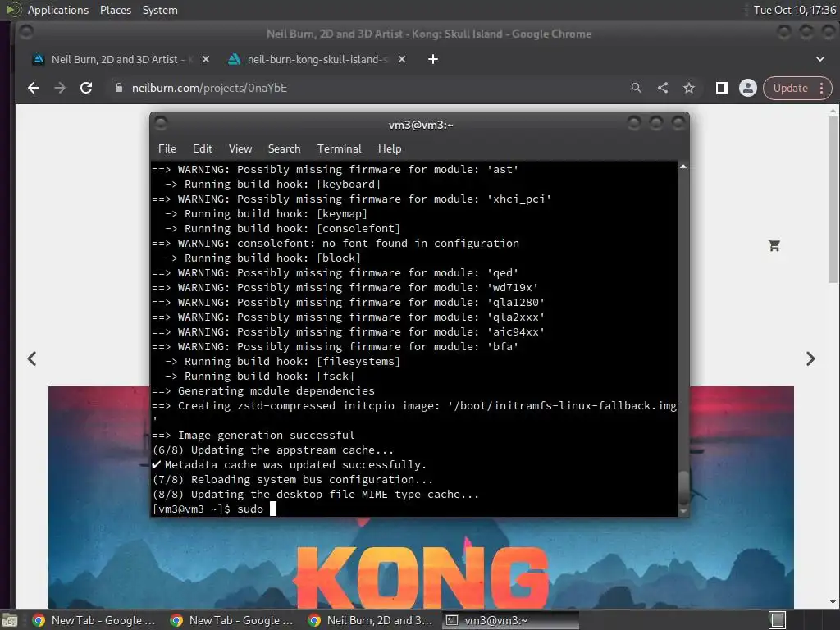Click terminal scrollbar down arrow
The height and width of the screenshot is (630, 840).
tap(683, 512)
